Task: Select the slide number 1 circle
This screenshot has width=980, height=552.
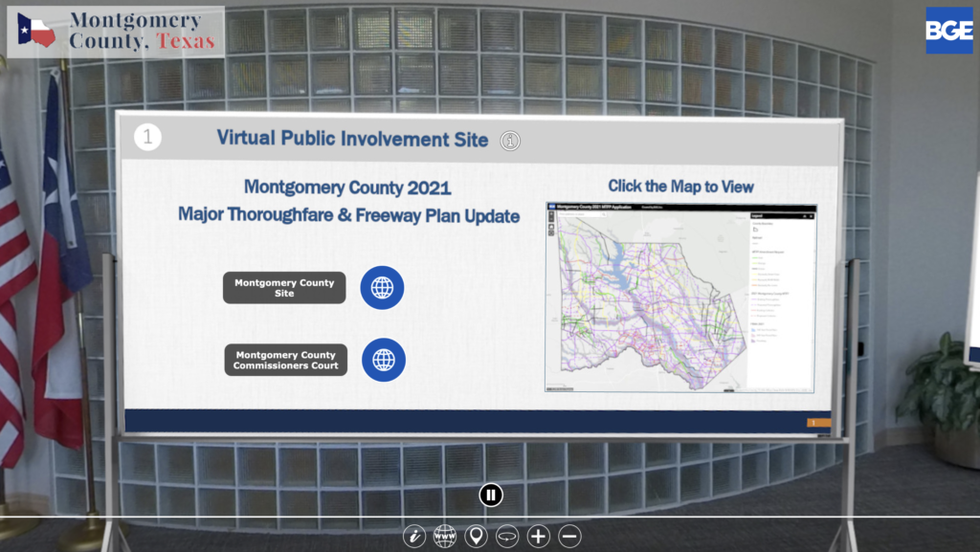Action: tap(147, 137)
